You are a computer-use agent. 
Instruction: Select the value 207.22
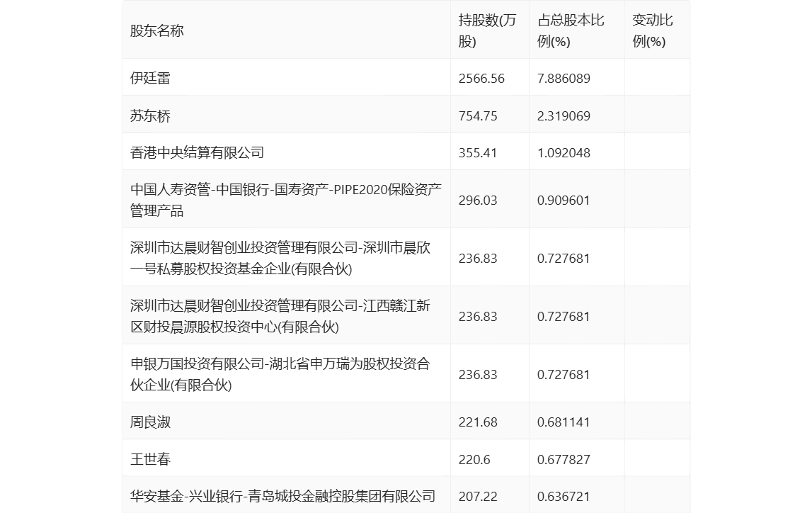478,497
